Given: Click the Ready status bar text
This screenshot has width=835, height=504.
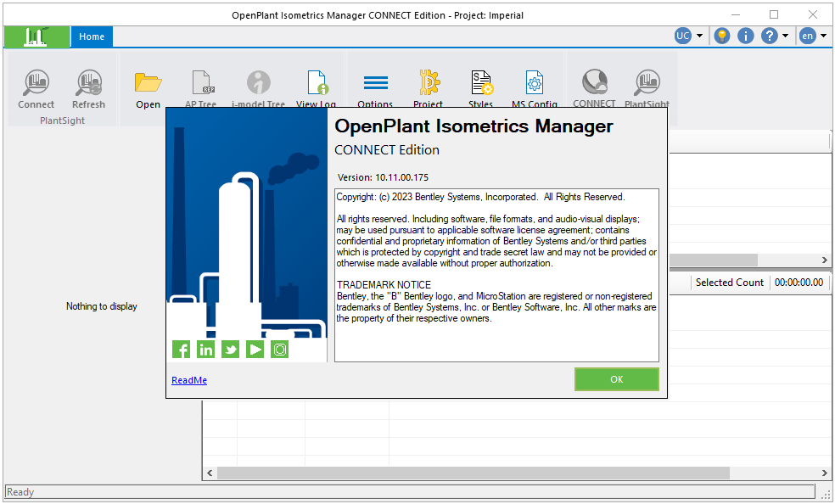Looking at the screenshot, I should point(20,492).
